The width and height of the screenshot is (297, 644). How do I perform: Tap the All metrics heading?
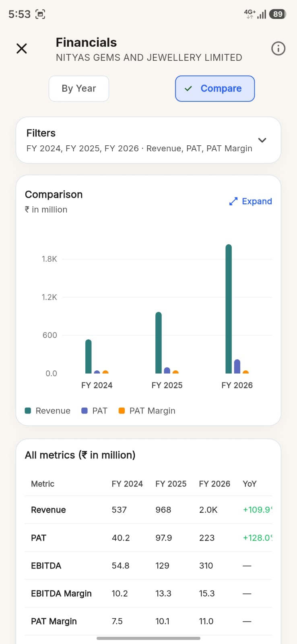[x=80, y=455]
